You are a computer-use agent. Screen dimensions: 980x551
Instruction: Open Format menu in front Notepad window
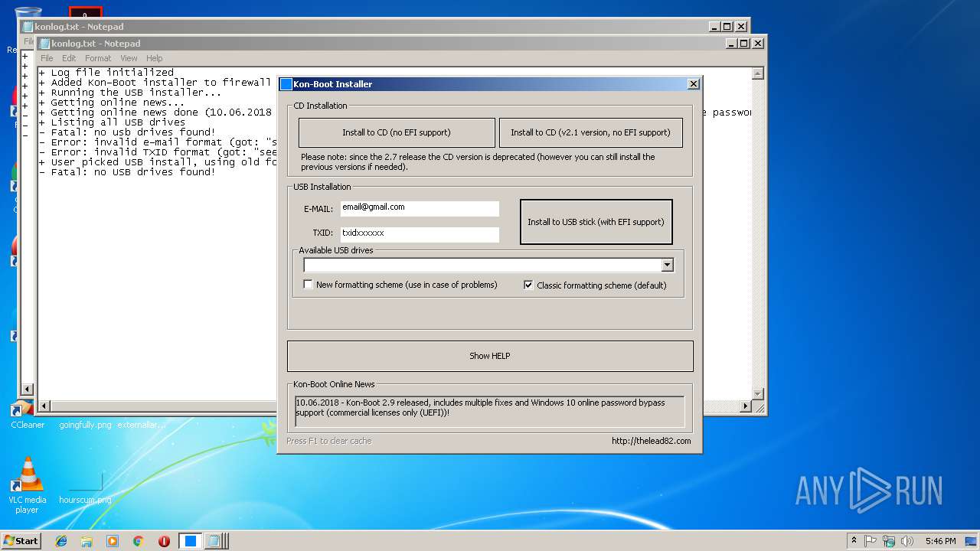pos(98,58)
